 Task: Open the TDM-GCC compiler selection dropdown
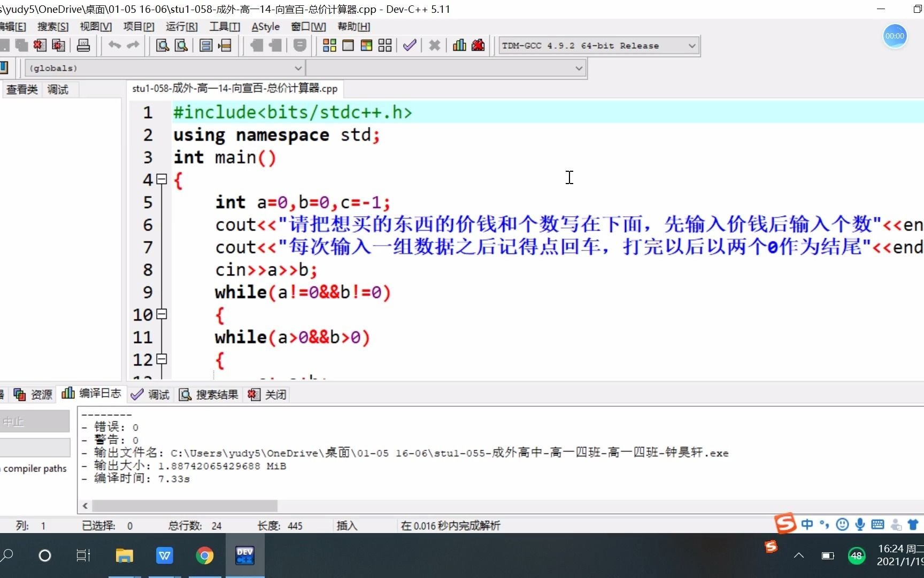point(692,45)
